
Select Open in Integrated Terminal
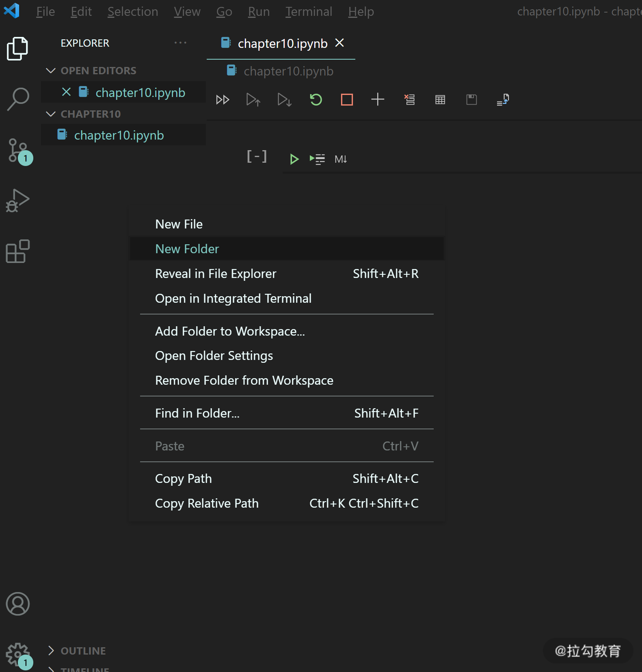click(287, 298)
